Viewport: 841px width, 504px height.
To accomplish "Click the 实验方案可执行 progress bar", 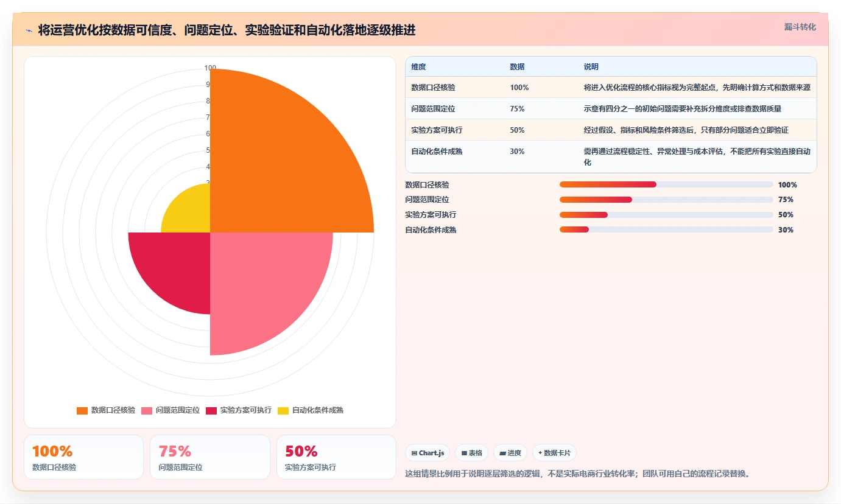I will (666, 214).
